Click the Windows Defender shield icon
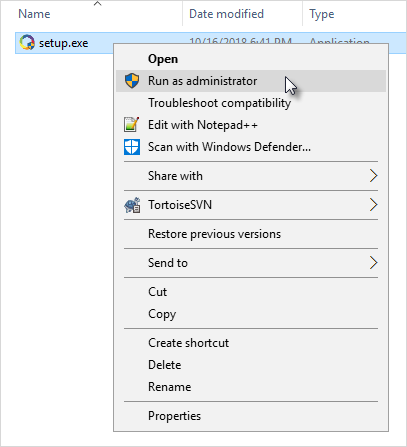This screenshot has width=407, height=447. click(132, 147)
